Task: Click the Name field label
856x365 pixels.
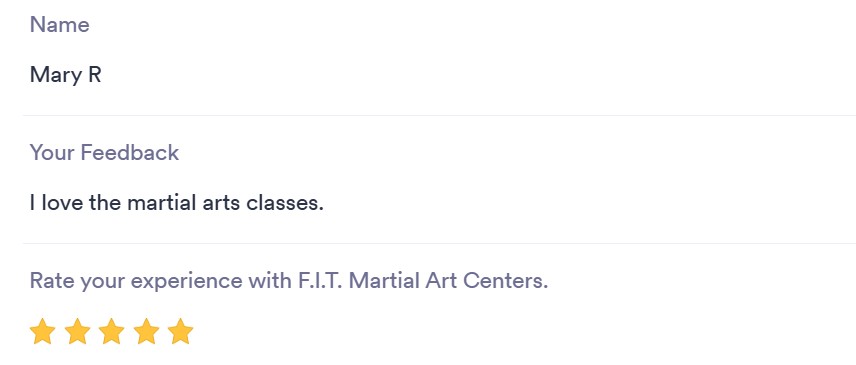Action: [x=60, y=25]
